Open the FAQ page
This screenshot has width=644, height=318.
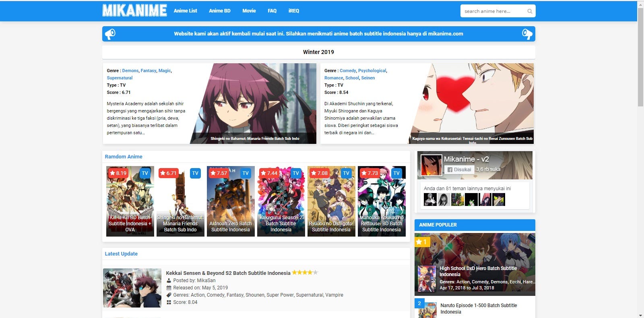click(272, 11)
